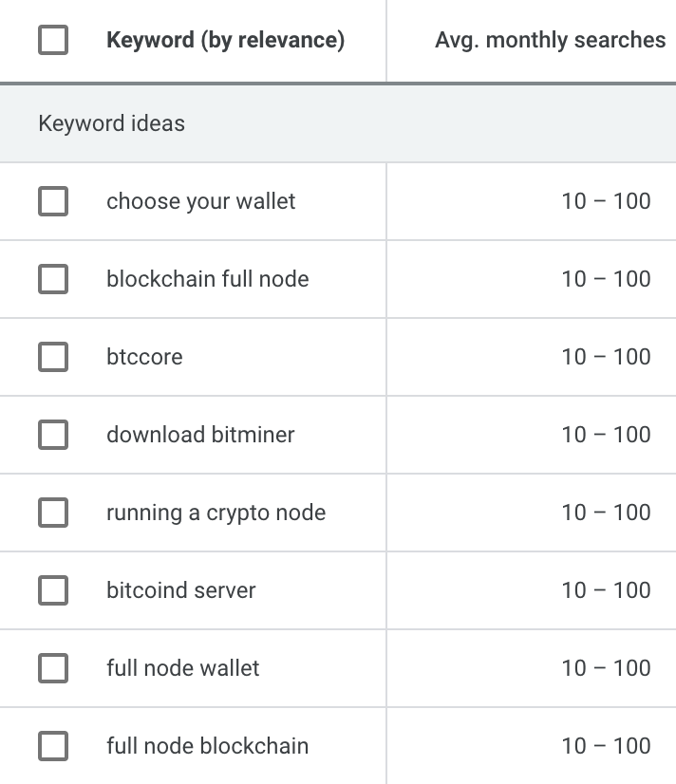Check the checkbox for 'bitcoind server'

point(53,590)
